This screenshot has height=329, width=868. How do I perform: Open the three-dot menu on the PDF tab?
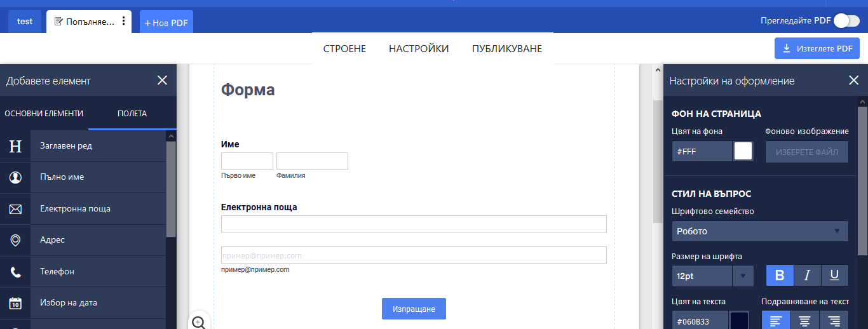click(124, 21)
